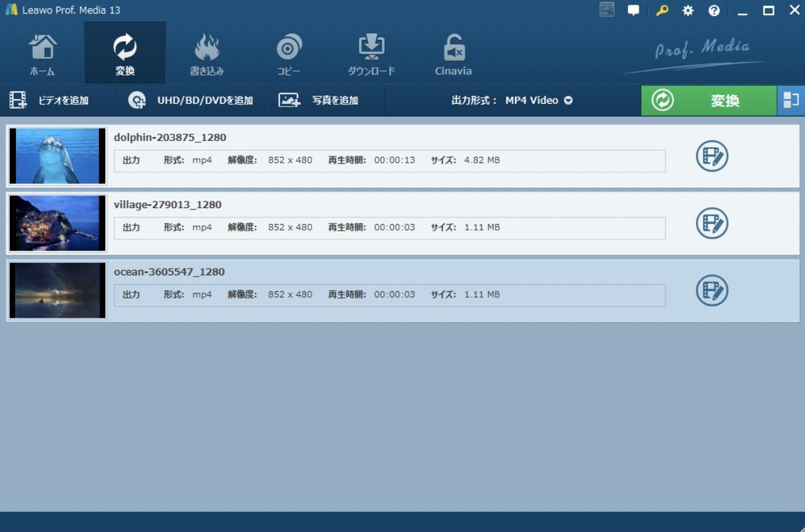Click UHD/BD/DVDを追加 to add disc
This screenshot has width=805, height=532.
coord(191,100)
